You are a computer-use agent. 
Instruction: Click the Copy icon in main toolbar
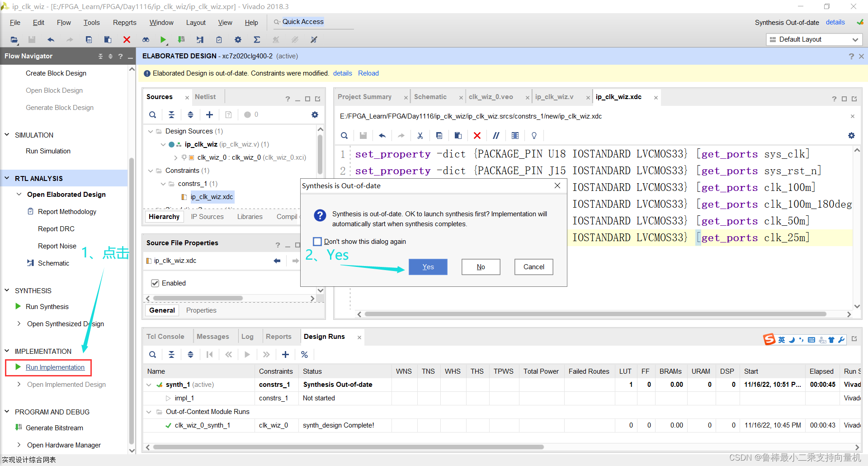click(x=89, y=40)
